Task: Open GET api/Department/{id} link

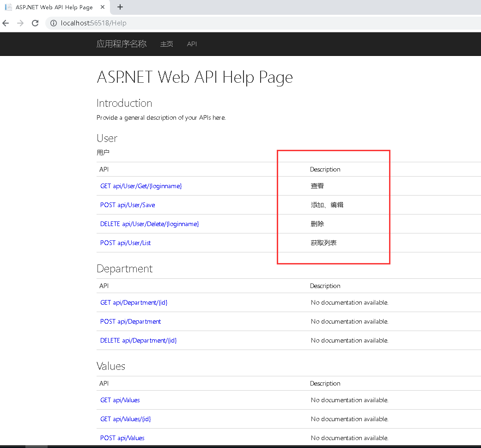Action: tap(134, 302)
